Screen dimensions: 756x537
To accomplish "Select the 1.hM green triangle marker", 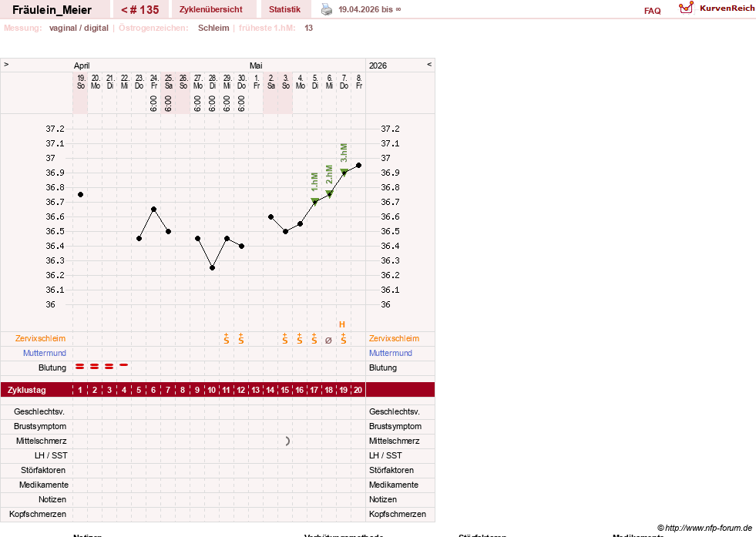I will 314,201.
